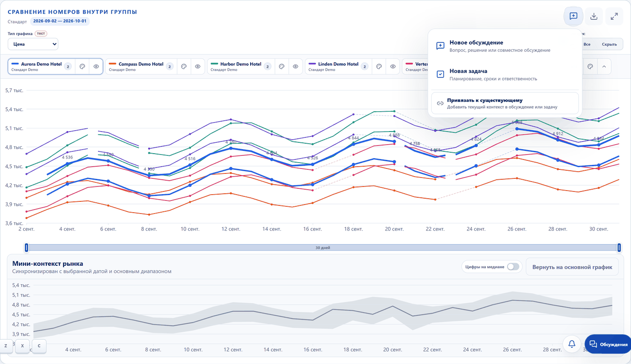631x364 pixels.
Task: Toggle visibility of Harbor Demo Hotel
Action: coord(295,67)
